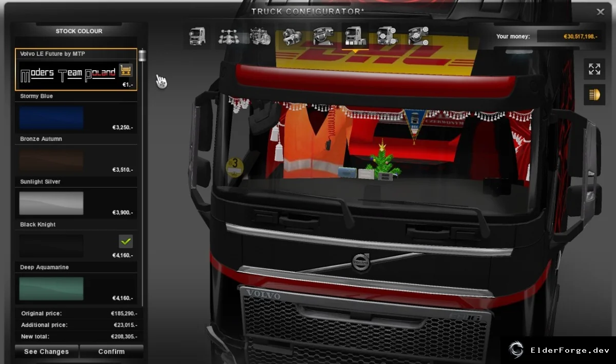Screen dimensions: 616x364
Task: Select the truck paint job category
Action: (355, 37)
